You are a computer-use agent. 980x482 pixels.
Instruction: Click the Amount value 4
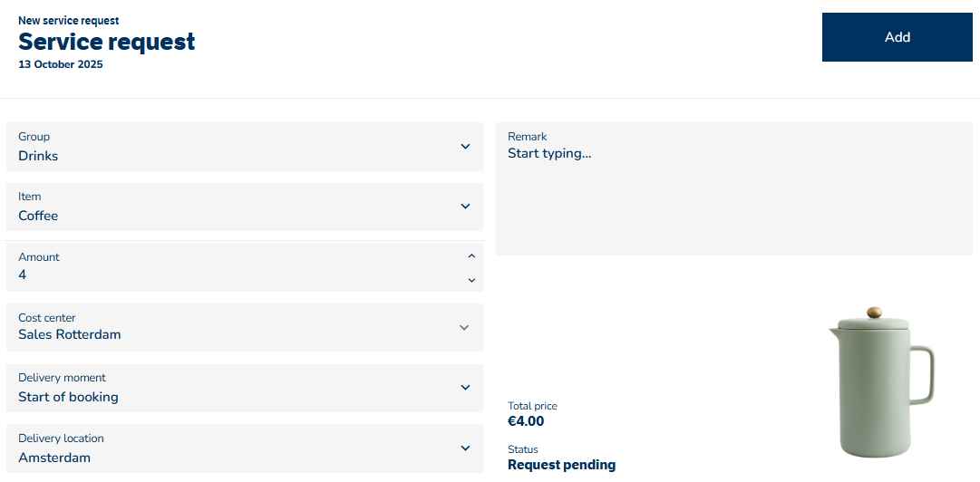(x=23, y=275)
